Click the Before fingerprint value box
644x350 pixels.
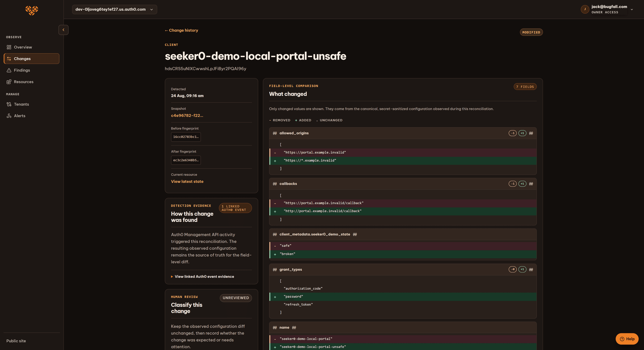click(x=186, y=137)
